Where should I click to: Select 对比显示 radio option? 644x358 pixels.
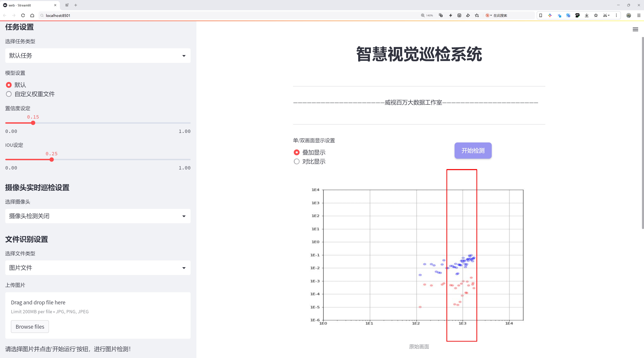[297, 161]
